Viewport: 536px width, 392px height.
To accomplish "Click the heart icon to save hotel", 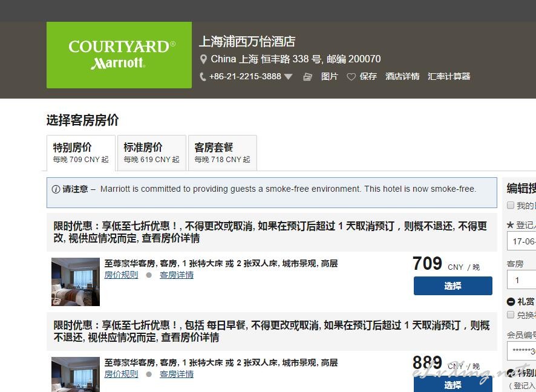I will (x=351, y=77).
